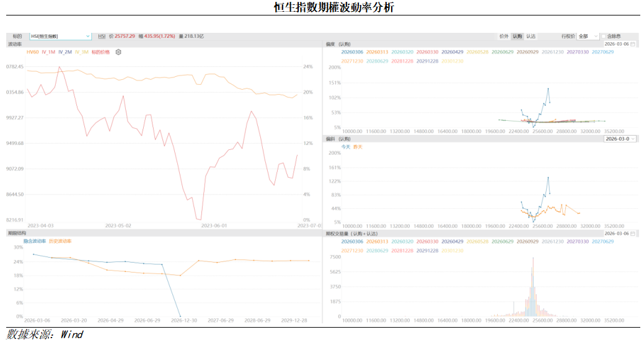Toggle the 含除息 checkbox

(604, 37)
